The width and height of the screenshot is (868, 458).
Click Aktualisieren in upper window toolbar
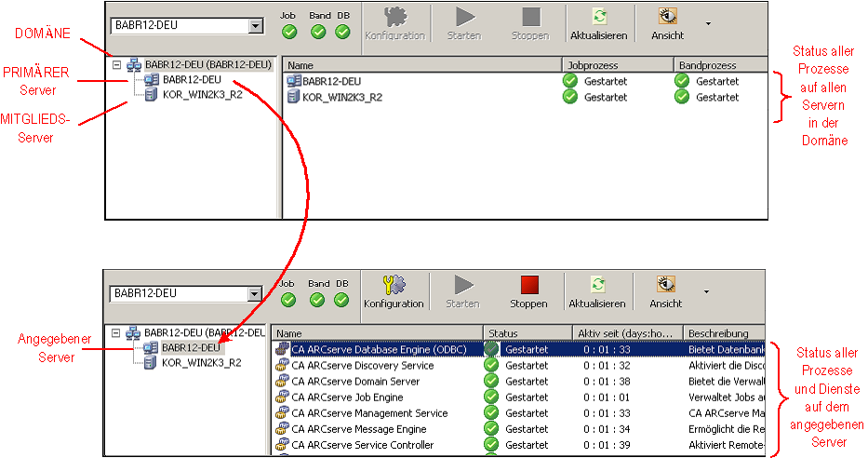click(x=598, y=24)
